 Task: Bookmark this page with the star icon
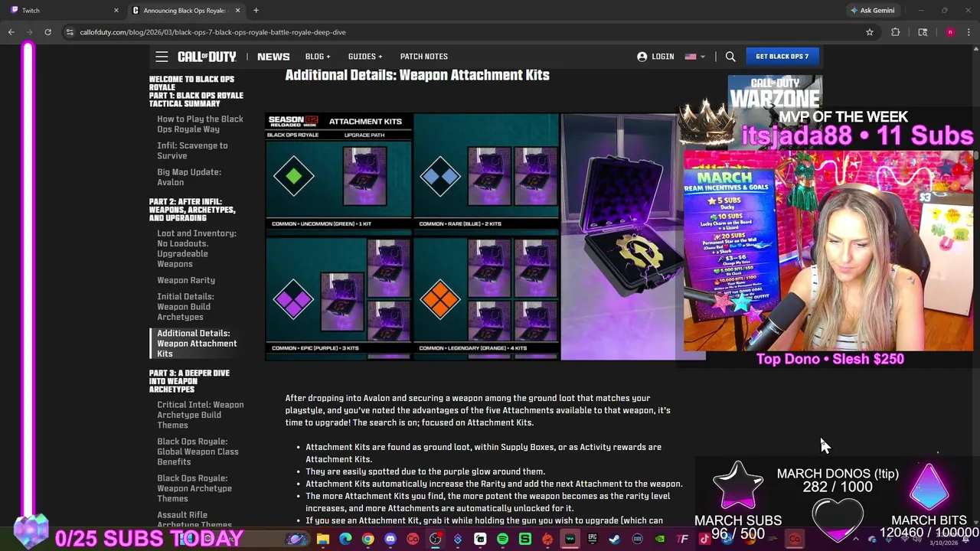pyautogui.click(x=870, y=32)
